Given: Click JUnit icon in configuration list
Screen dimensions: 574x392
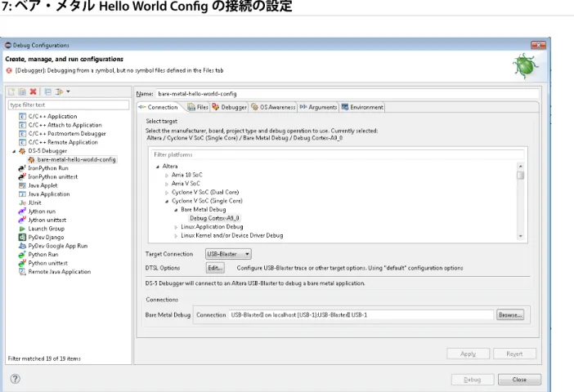Looking at the screenshot, I should (x=22, y=203).
